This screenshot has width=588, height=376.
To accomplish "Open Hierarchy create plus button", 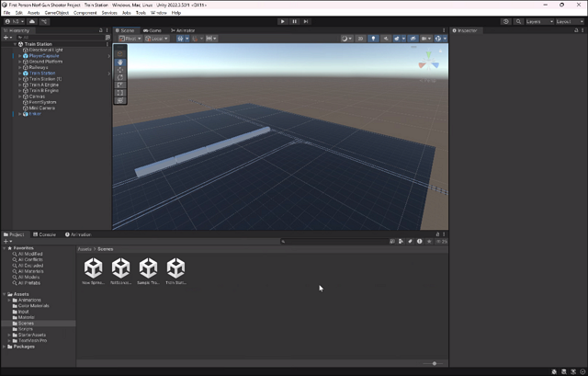I will coord(7,38).
